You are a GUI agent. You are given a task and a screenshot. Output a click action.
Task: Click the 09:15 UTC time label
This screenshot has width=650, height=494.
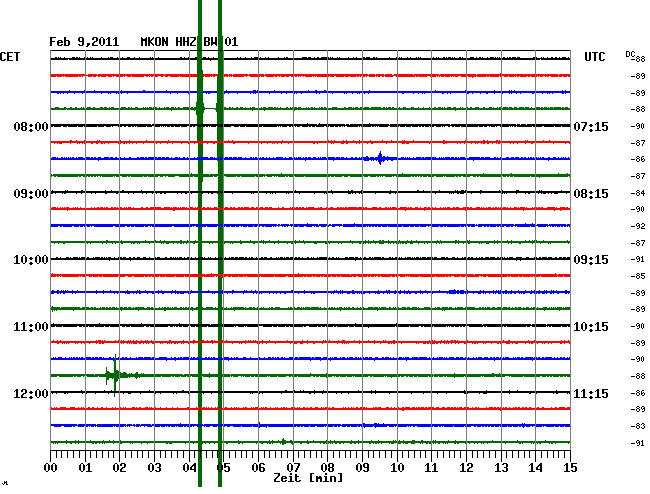(591, 260)
